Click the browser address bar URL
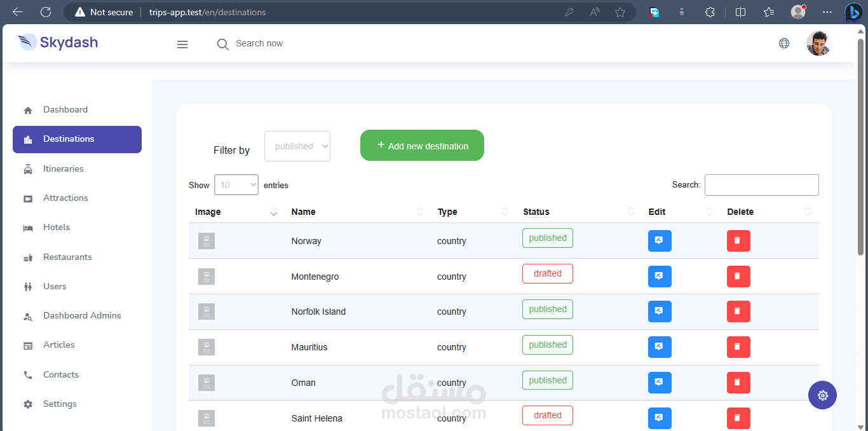Screen dimensions: 868x431 (208, 12)
